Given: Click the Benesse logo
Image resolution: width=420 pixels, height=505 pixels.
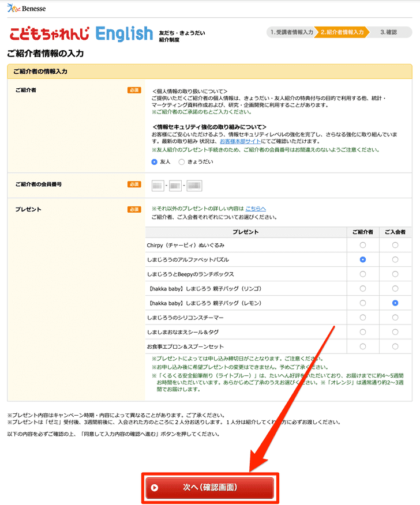Looking at the screenshot, I should click(27, 9).
